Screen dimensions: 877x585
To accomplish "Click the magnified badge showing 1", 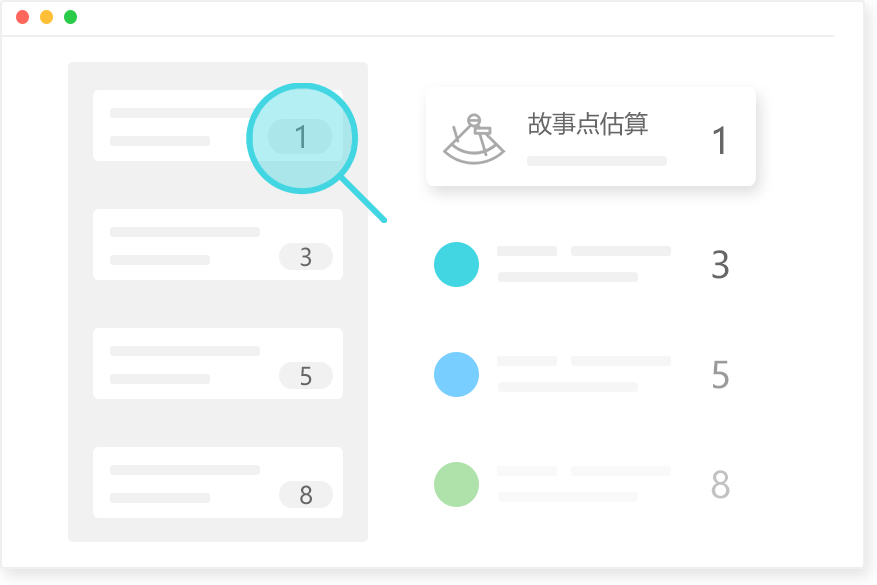I will pos(300,137).
